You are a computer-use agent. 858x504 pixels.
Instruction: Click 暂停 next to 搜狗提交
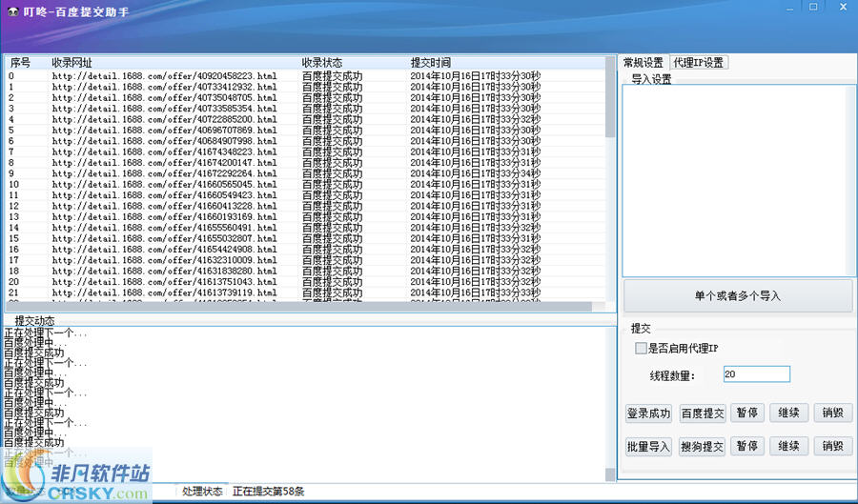point(747,446)
